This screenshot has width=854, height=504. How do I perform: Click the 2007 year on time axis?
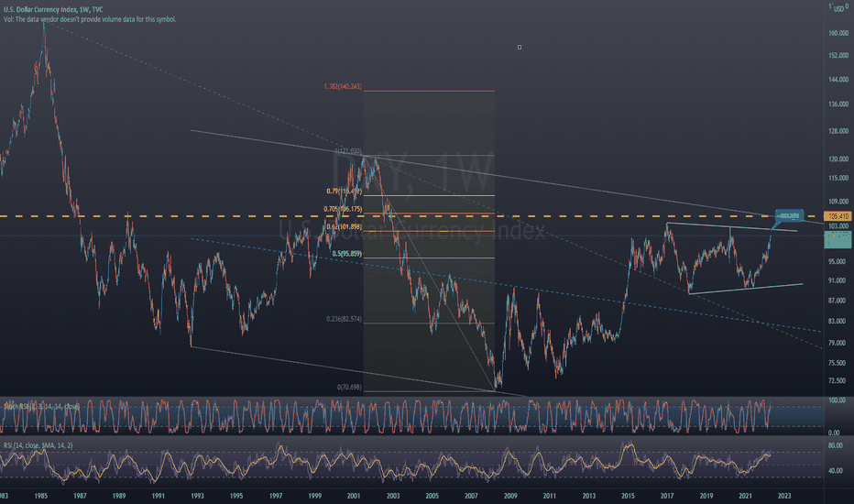tap(471, 497)
